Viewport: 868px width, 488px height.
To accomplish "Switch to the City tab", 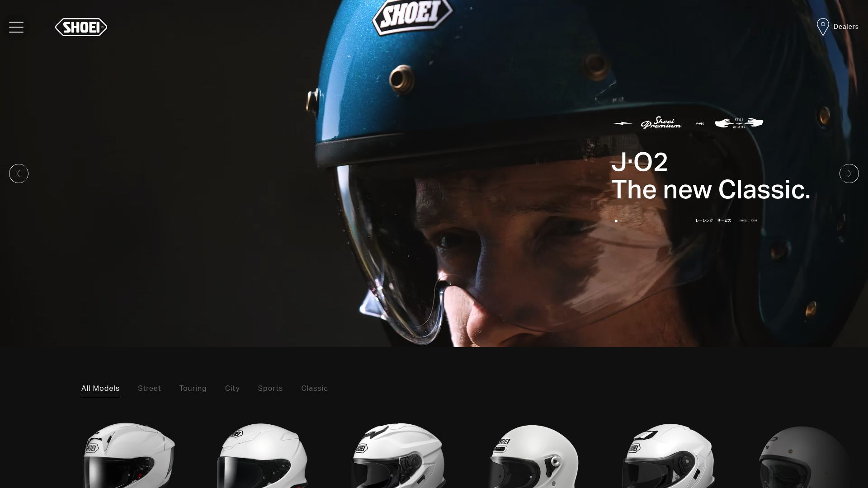I will 232,389.
